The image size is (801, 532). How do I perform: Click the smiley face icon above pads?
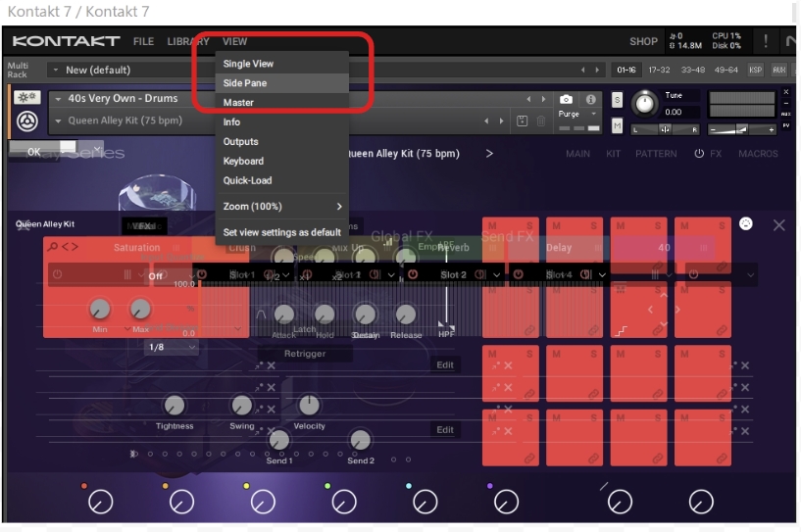pos(746,223)
